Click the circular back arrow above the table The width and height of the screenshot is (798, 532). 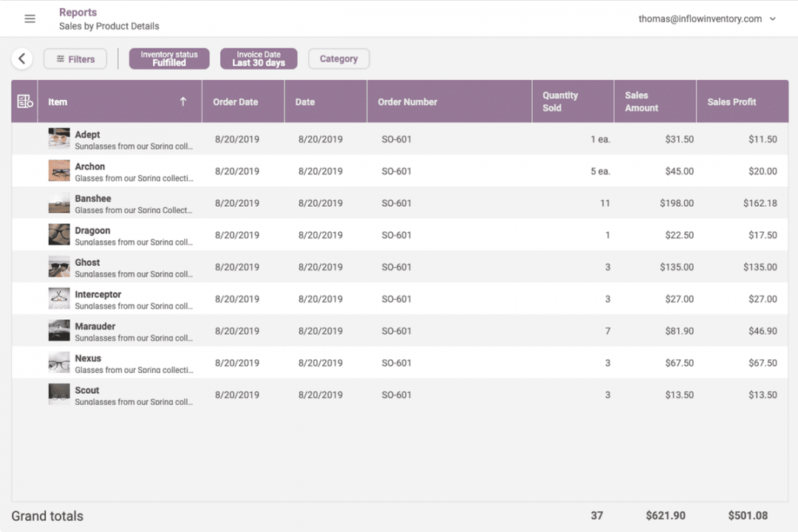tap(21, 58)
